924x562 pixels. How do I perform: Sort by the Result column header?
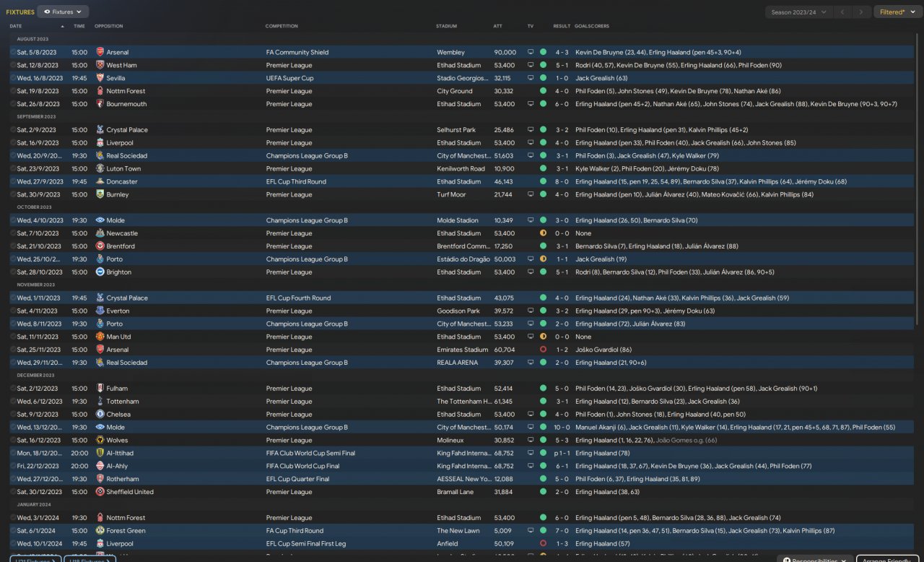pyautogui.click(x=562, y=26)
